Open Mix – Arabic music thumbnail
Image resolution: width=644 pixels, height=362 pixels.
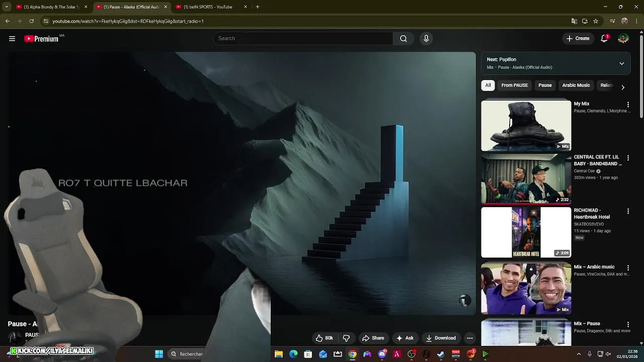[526, 289]
